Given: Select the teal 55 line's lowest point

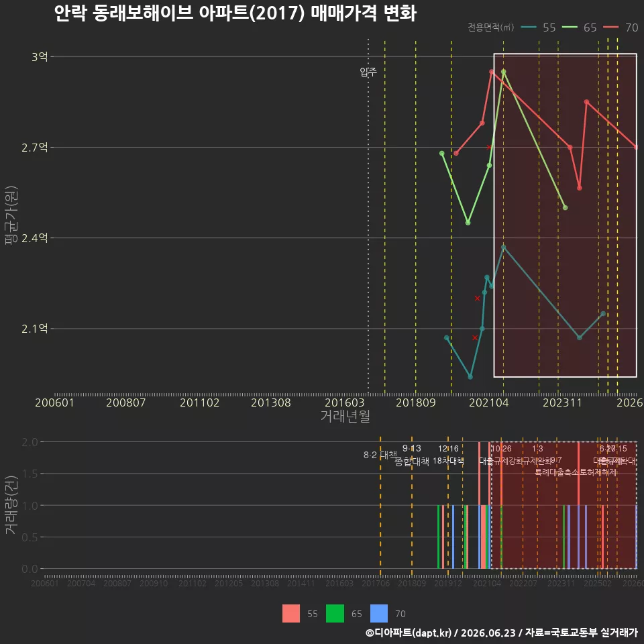Looking at the screenshot, I should tap(470, 376).
